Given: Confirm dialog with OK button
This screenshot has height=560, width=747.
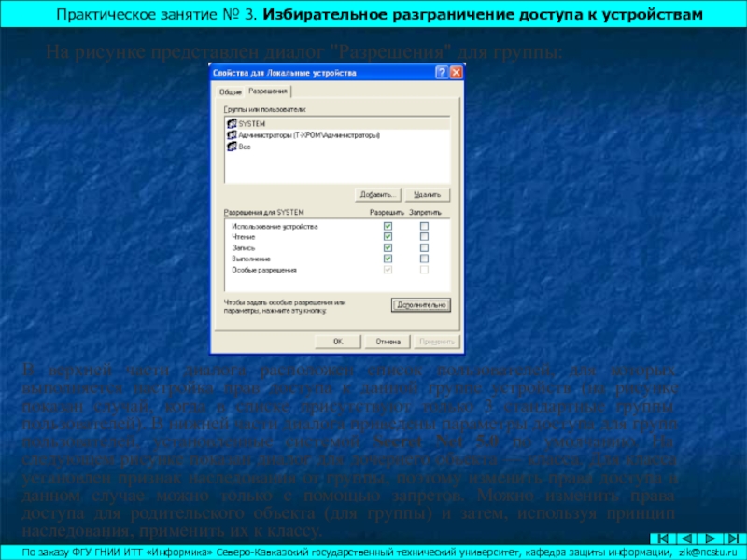Looking at the screenshot, I should point(339,341).
